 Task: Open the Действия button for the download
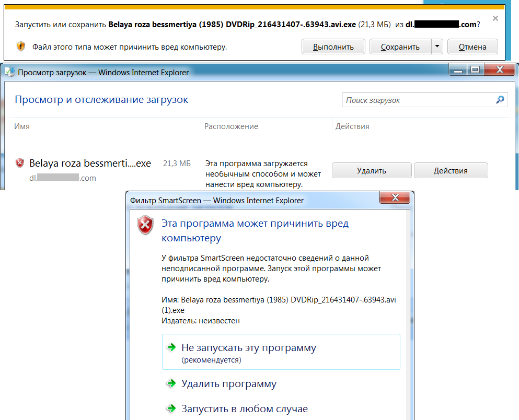point(451,170)
